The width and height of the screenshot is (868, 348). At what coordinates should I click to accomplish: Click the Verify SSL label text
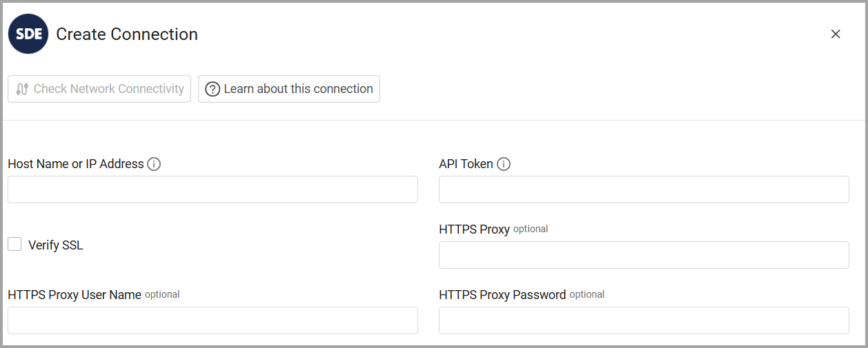point(56,245)
